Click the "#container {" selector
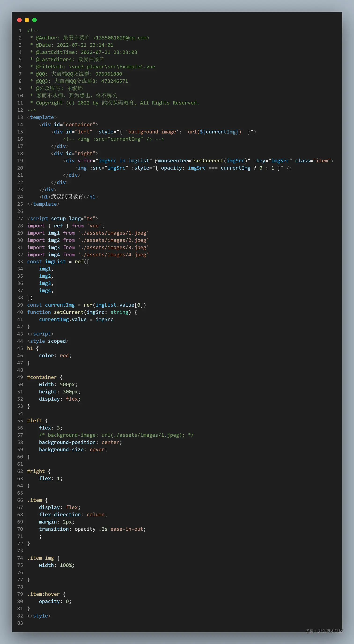This screenshot has width=354, height=644. (x=45, y=377)
